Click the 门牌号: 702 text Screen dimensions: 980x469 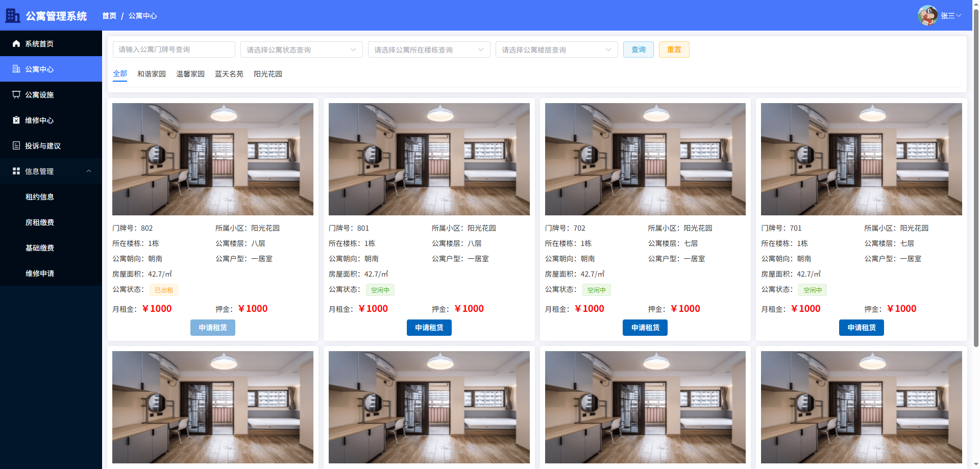click(565, 228)
